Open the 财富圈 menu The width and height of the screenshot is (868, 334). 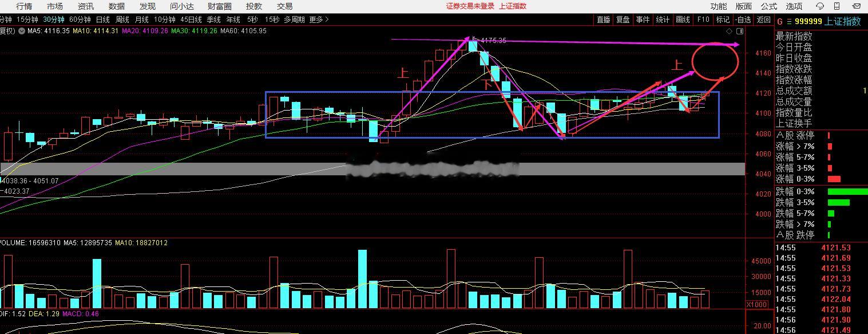(220, 6)
